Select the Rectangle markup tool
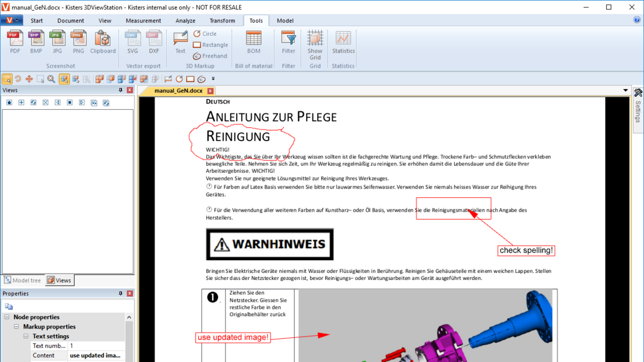644x362 pixels. (210, 45)
